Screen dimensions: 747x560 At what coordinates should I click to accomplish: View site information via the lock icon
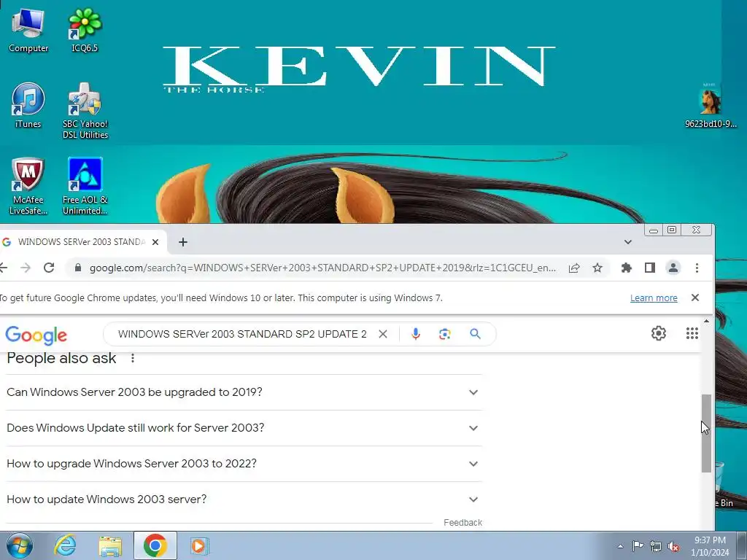pyautogui.click(x=78, y=268)
